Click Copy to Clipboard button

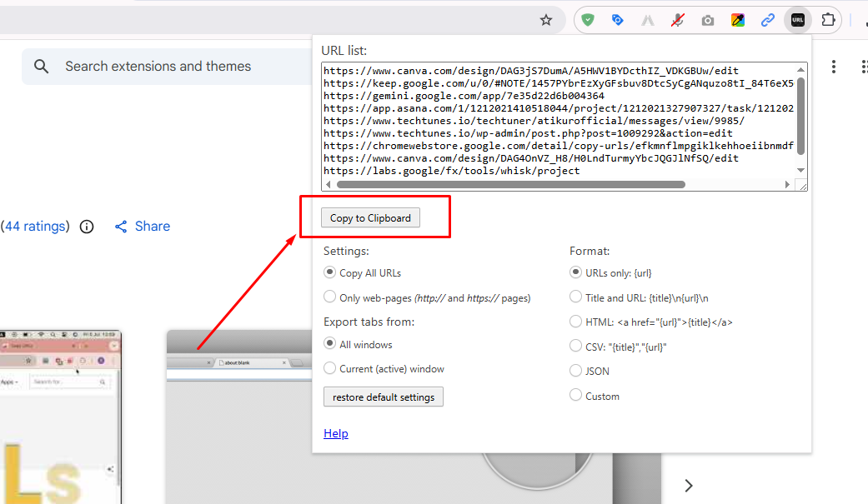pyautogui.click(x=370, y=217)
